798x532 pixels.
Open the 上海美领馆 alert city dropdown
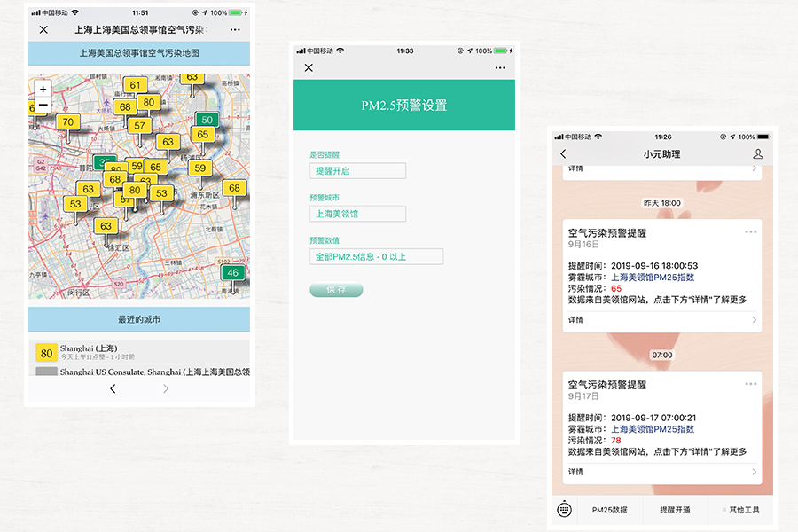[357, 214]
